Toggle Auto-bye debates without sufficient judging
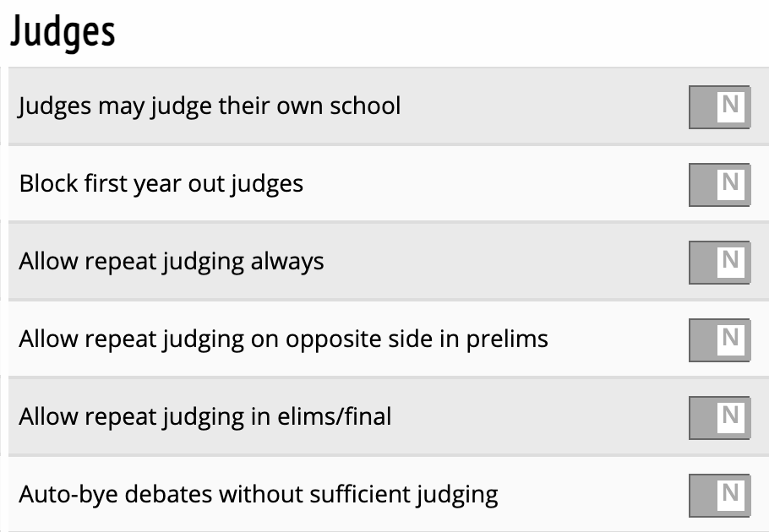The width and height of the screenshot is (769, 532). (x=719, y=493)
